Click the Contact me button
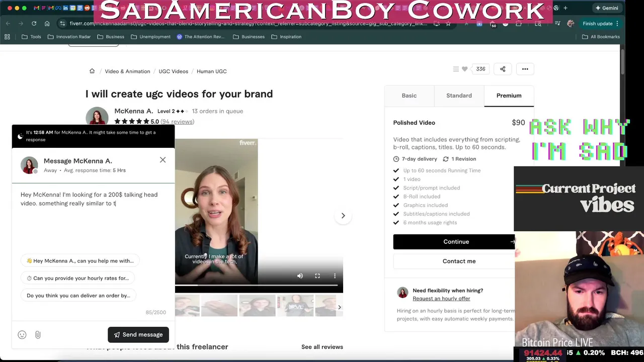 tap(459, 261)
